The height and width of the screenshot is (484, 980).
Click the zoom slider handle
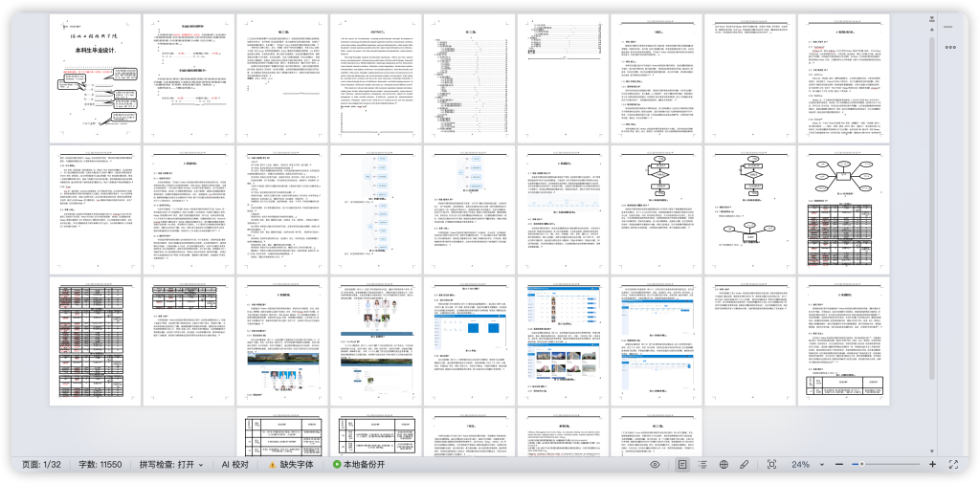[862, 465]
